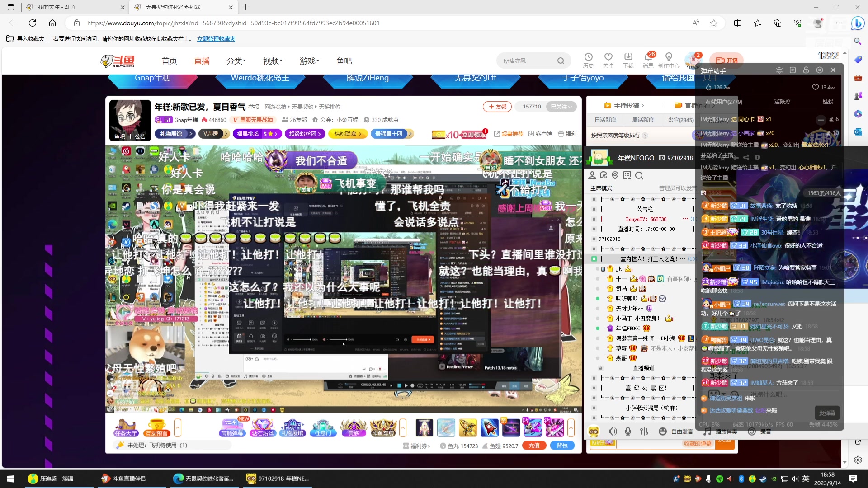Click the +友邻 button
868x488 pixels.
497,107
